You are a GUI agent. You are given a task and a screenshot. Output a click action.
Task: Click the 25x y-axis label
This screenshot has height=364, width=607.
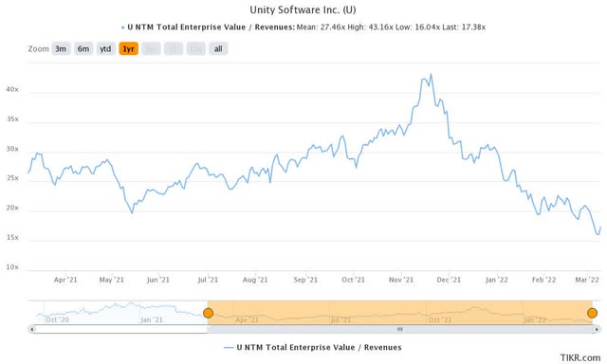12,178
